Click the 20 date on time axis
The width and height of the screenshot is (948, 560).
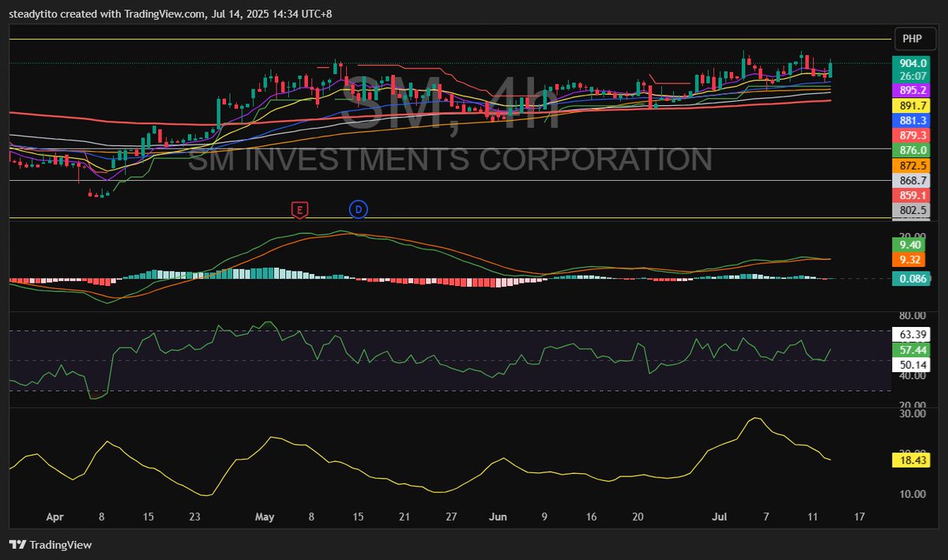pos(638,517)
